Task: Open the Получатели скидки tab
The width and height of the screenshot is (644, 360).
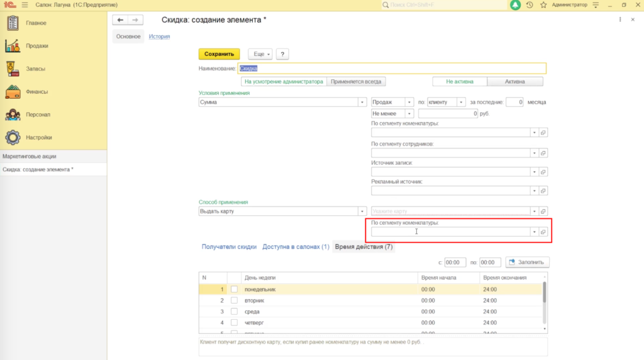Action: pos(229,247)
